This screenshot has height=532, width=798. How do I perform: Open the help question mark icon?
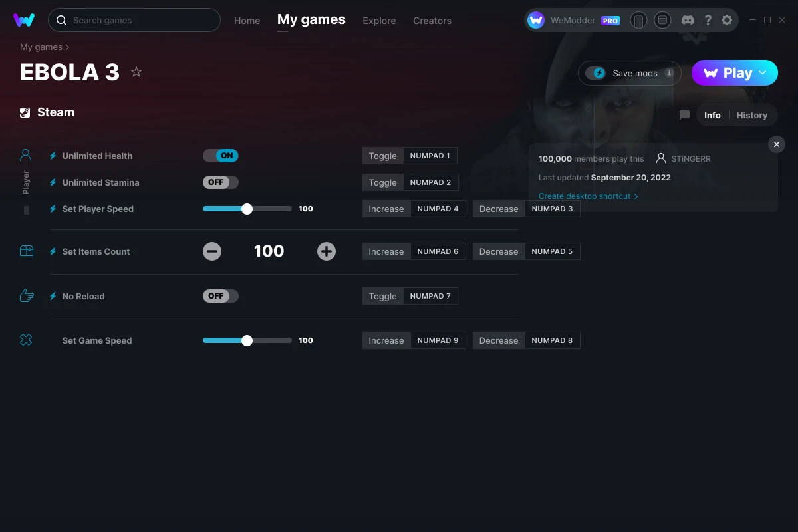click(x=708, y=21)
